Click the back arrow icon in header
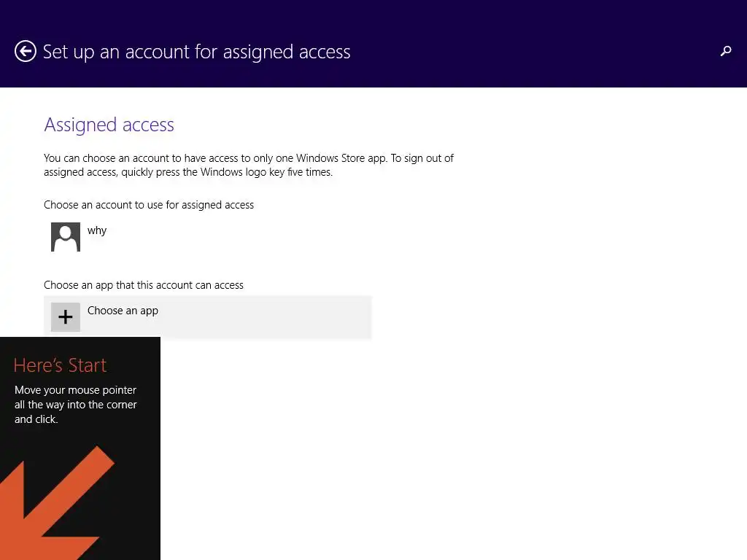Screen dimensions: 747x560 (26, 52)
